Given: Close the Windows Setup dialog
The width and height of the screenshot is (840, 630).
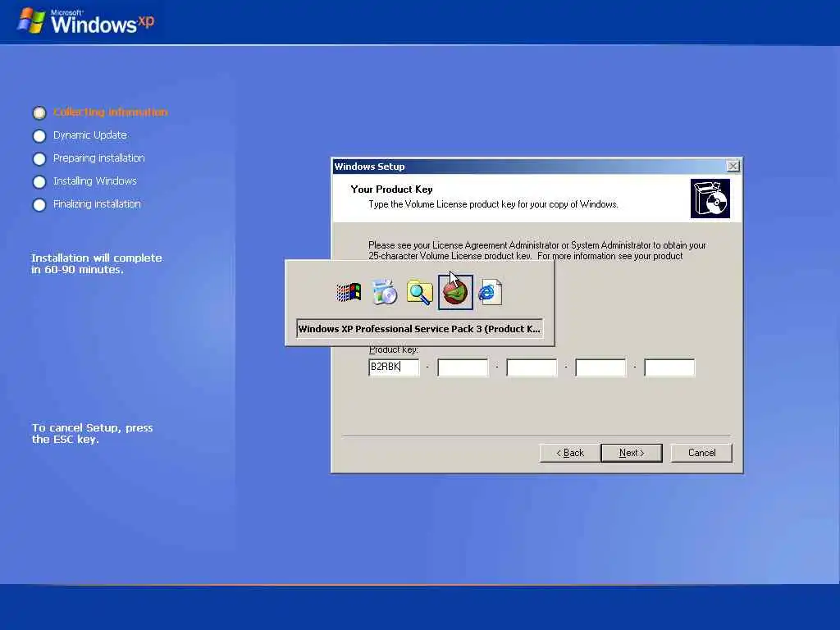Looking at the screenshot, I should click(x=733, y=166).
